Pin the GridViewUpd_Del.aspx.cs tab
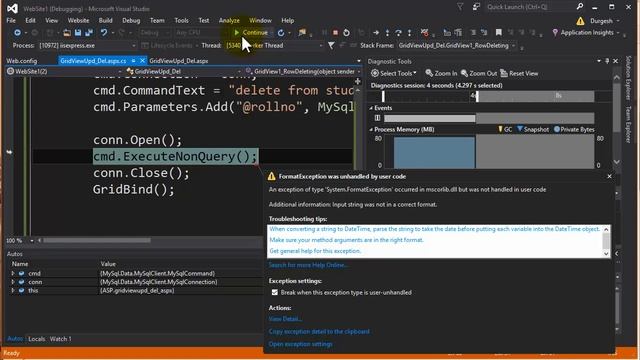The image size is (640, 360). pyautogui.click(x=133, y=61)
